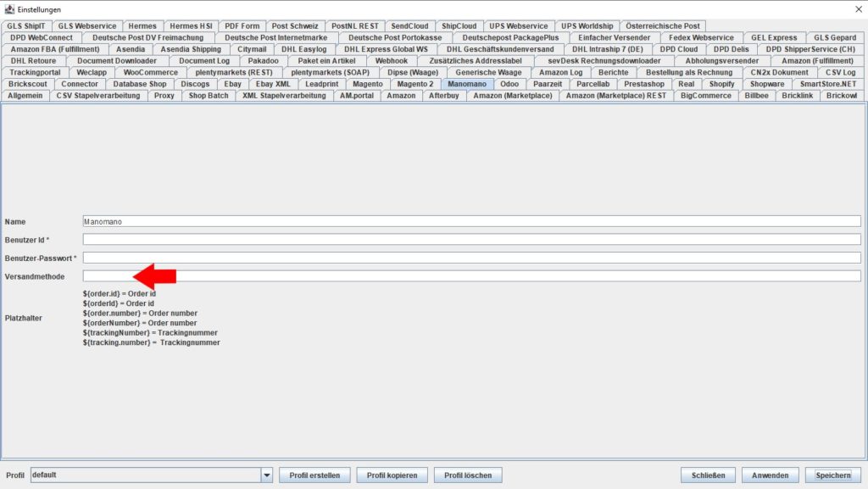Select Deutsche Post Internetmarke tab
This screenshot has height=489, width=868.
(275, 37)
